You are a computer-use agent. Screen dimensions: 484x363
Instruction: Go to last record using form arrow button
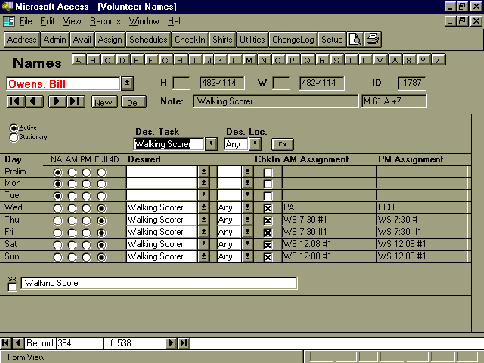coord(76,101)
